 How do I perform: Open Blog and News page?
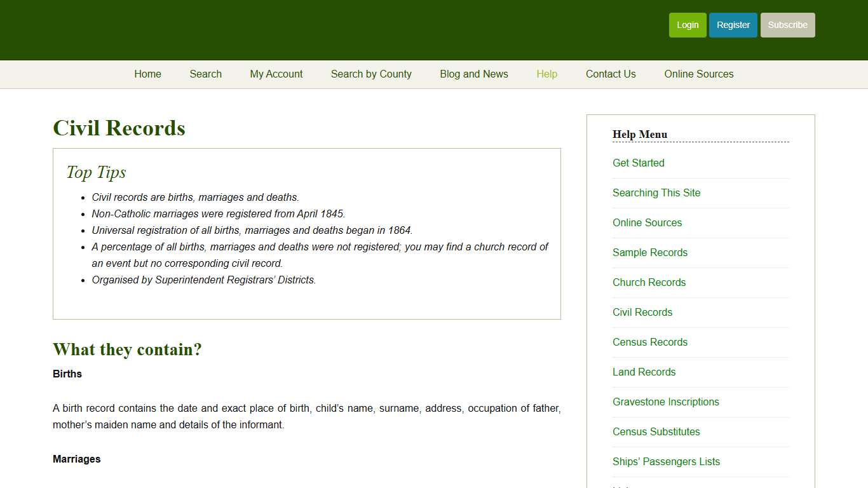(x=473, y=74)
